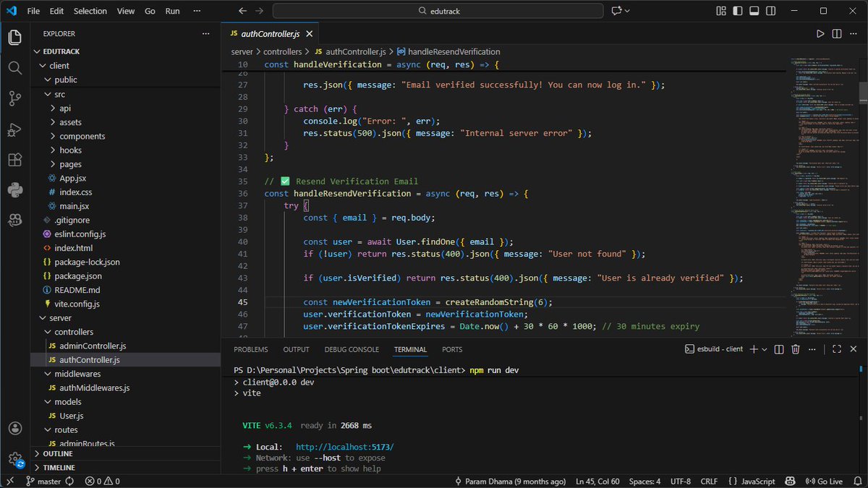Image resolution: width=868 pixels, height=488 pixels.
Task: Go back with the navigation arrow
Action: tap(242, 11)
